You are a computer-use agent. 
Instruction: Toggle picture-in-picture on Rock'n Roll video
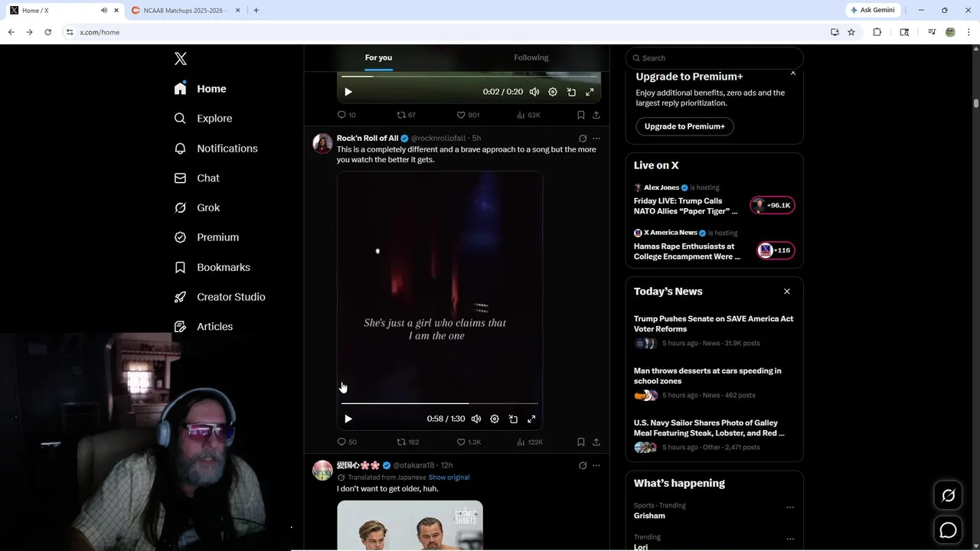(x=513, y=419)
